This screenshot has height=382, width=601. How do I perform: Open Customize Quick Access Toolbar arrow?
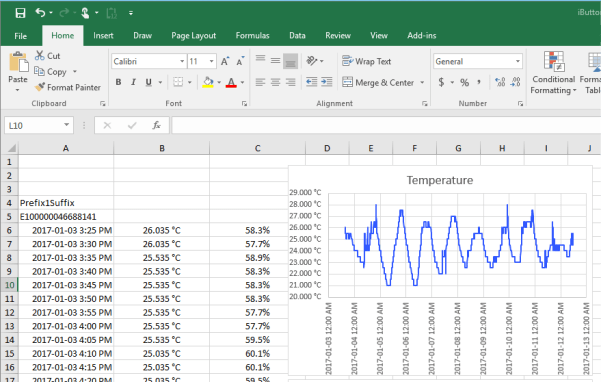pyautogui.click(x=131, y=13)
